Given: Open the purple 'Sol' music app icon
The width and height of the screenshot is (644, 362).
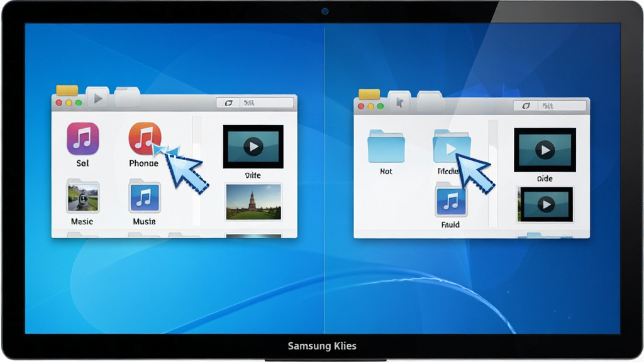Looking at the screenshot, I should click(x=82, y=138).
